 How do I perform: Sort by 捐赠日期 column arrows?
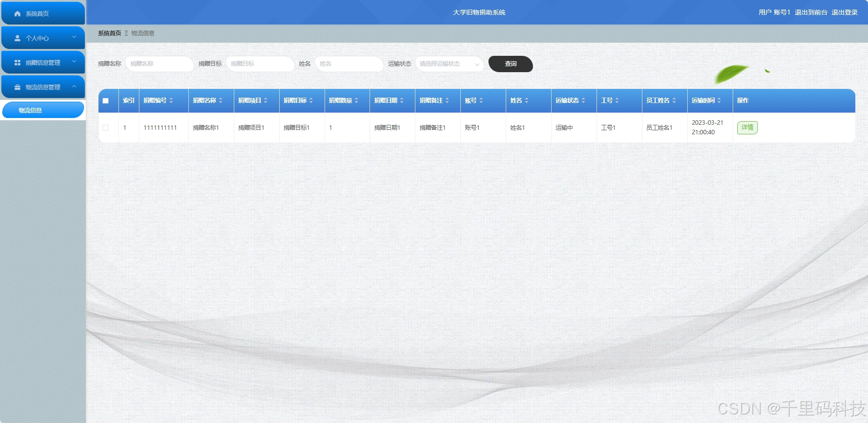pyautogui.click(x=402, y=100)
